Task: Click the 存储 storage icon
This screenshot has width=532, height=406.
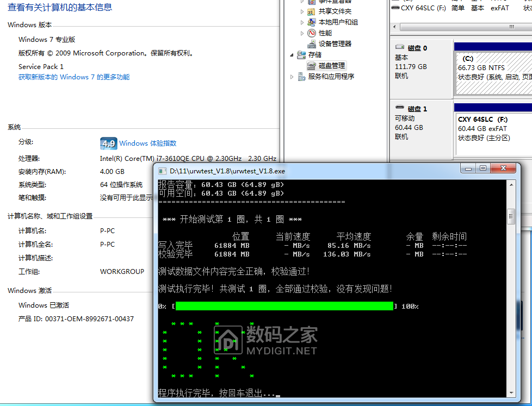Action: click(x=301, y=55)
